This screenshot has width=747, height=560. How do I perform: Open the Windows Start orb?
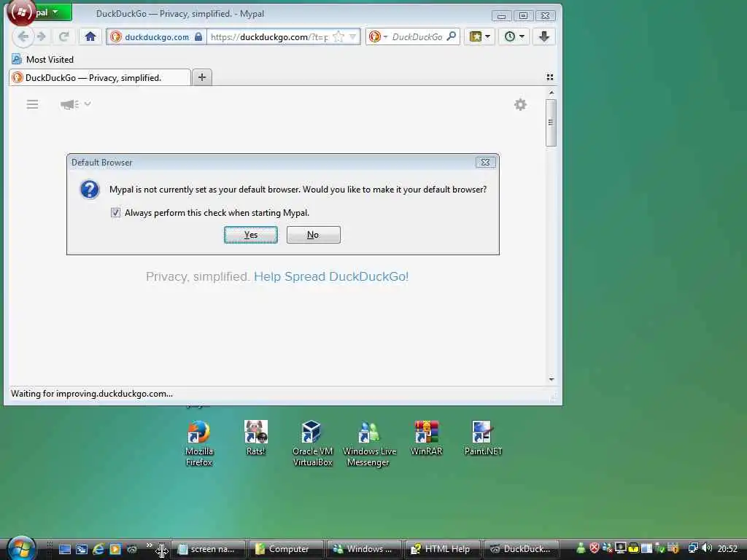[x=21, y=548]
